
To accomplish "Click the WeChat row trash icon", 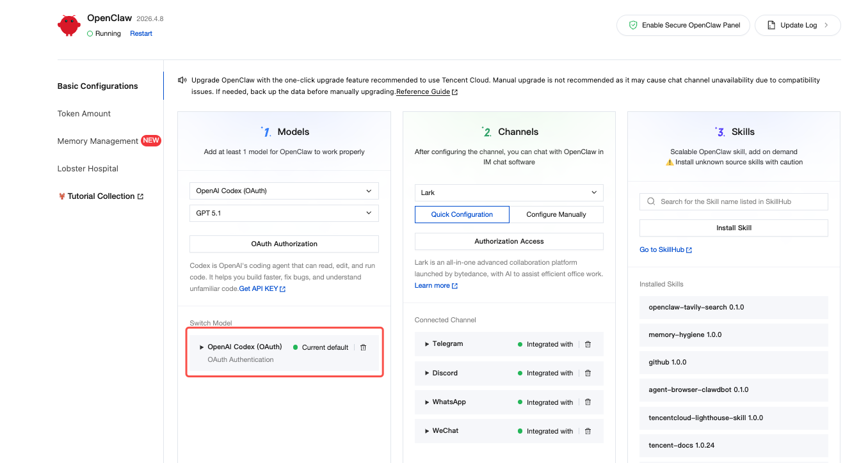I will [588, 431].
